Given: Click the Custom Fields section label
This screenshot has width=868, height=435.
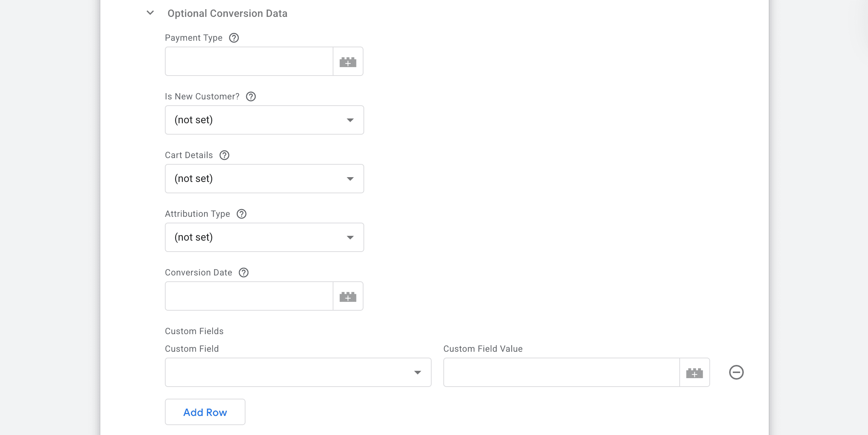Looking at the screenshot, I should 194,331.
